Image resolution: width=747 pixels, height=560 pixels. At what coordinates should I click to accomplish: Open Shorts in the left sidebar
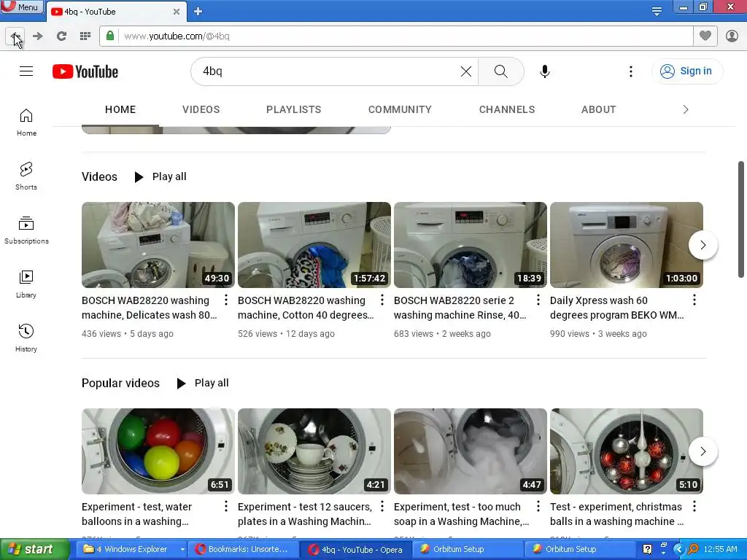pos(26,176)
